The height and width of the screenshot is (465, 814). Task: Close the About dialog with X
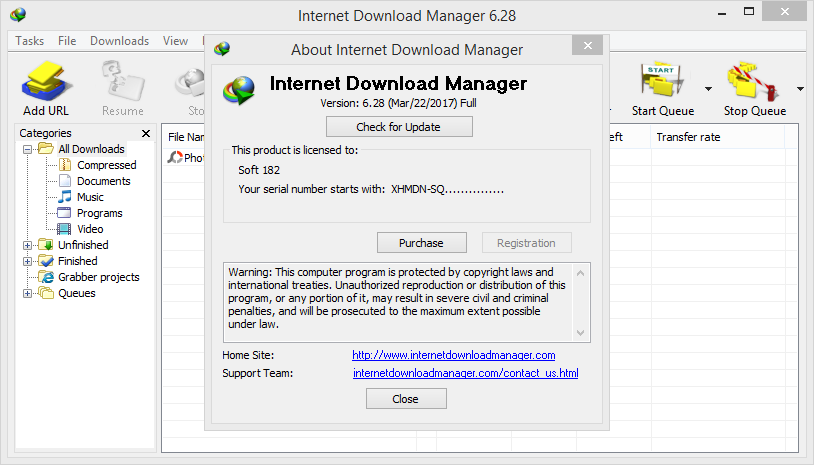(587, 46)
